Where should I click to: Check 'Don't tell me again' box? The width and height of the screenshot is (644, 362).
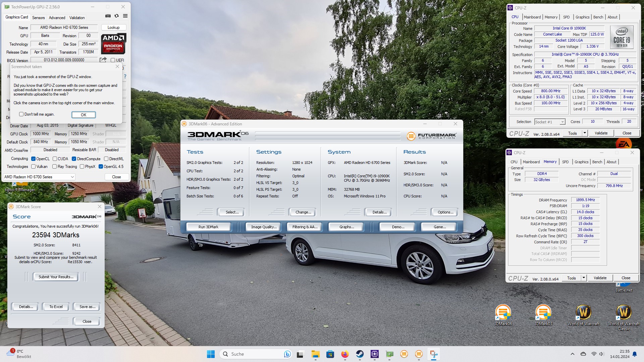(21, 114)
